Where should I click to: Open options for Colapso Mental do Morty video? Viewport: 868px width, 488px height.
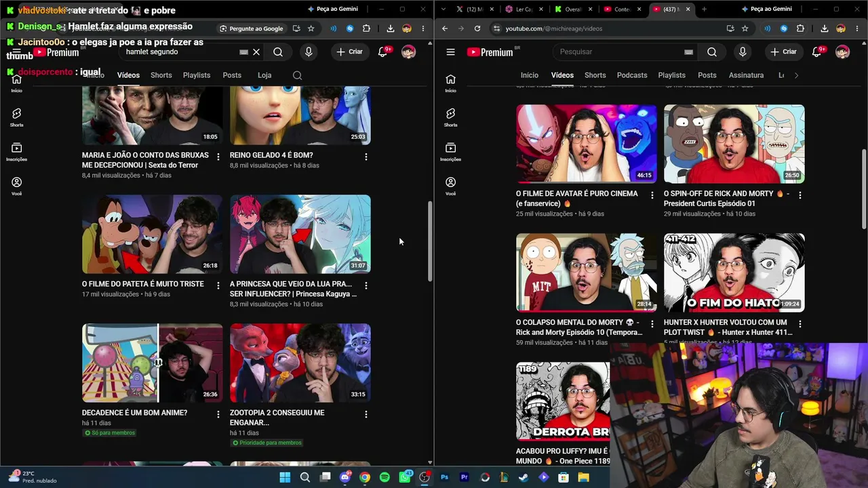coord(652,324)
